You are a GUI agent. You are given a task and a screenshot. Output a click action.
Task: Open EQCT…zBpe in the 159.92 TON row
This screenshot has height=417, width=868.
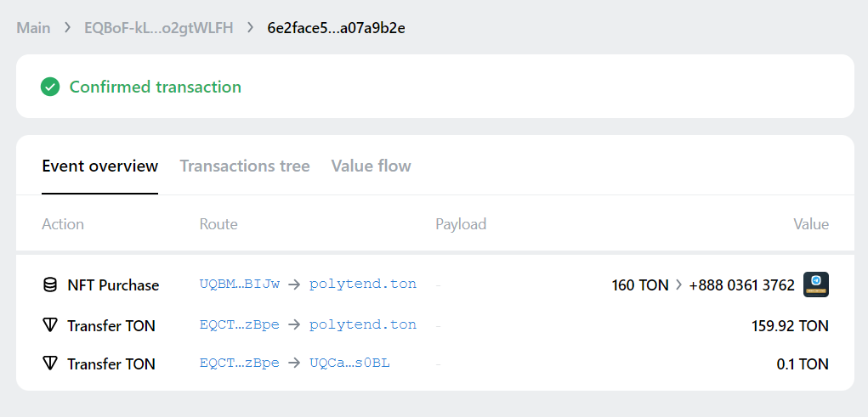(x=239, y=324)
